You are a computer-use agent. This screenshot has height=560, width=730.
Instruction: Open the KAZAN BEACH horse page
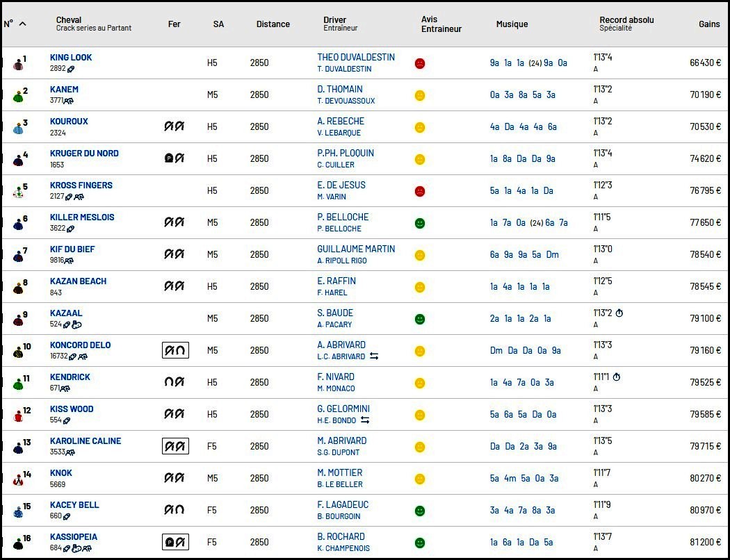(x=78, y=281)
